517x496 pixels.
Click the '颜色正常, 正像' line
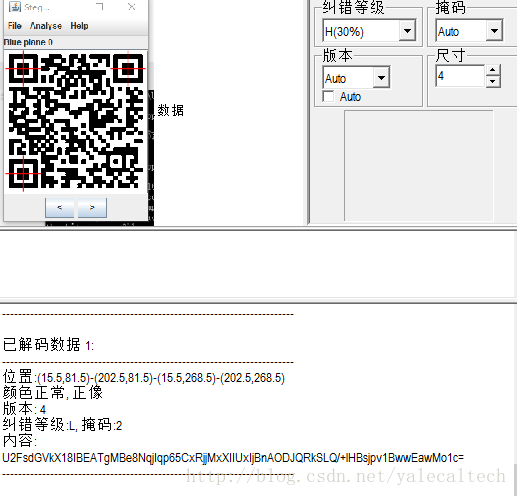53,393
